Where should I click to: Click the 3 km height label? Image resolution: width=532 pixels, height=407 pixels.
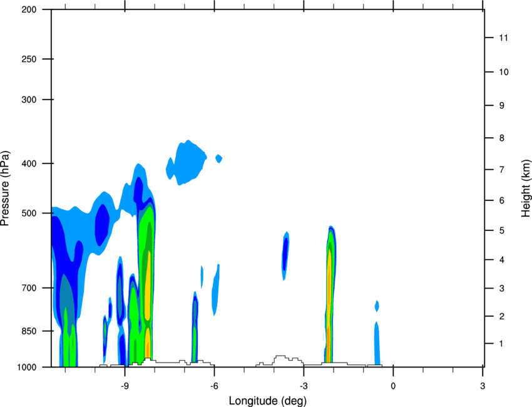tap(502, 289)
